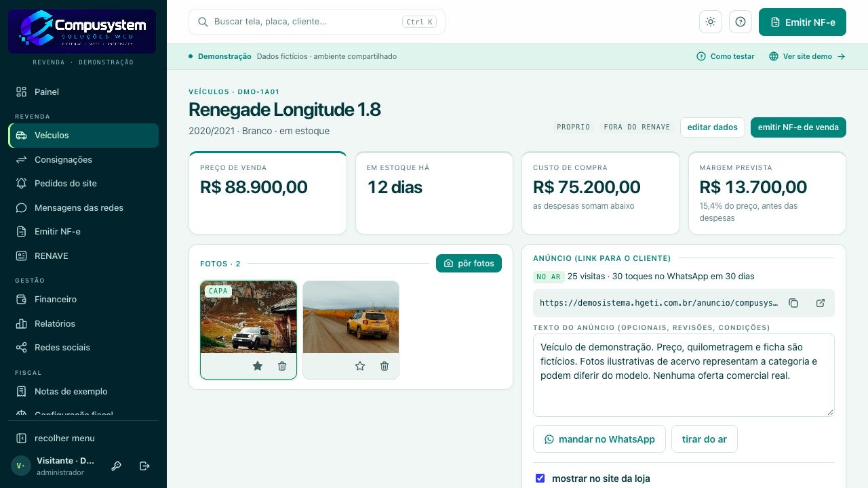Delete the yellow jeep photo with trash icon
Viewport: 868px width, 488px height.
[x=384, y=366]
